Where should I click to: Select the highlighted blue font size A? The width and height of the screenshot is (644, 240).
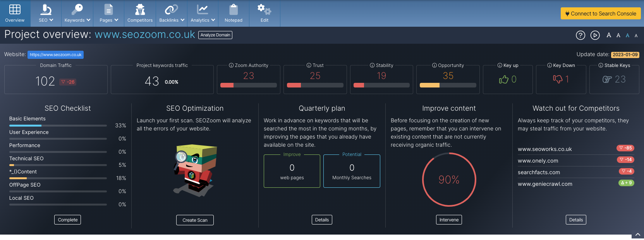628,35
